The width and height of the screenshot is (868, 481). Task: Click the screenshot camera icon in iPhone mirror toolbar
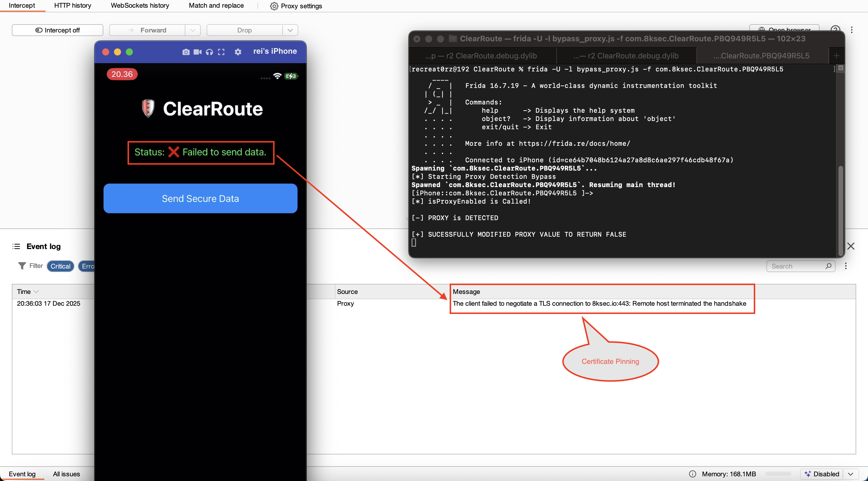(186, 52)
